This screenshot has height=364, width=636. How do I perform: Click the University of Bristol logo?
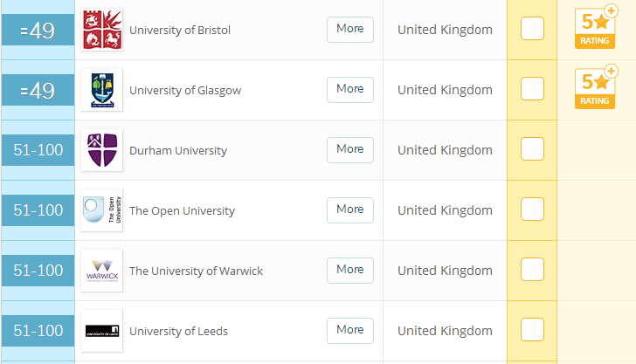coord(101,30)
